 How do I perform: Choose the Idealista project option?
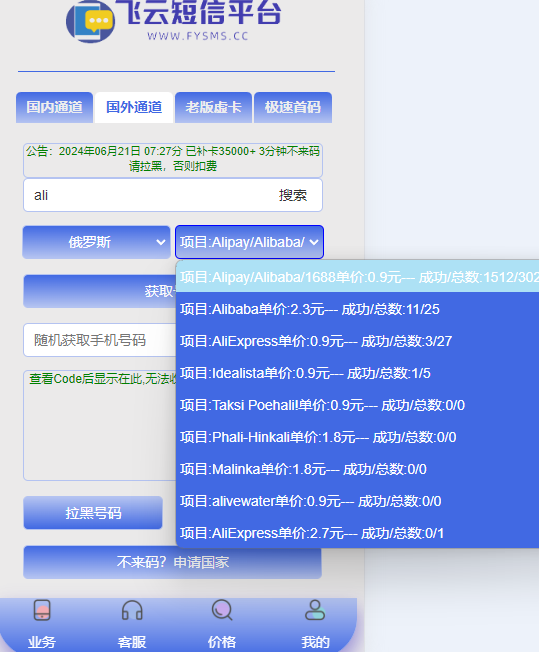coord(357,373)
